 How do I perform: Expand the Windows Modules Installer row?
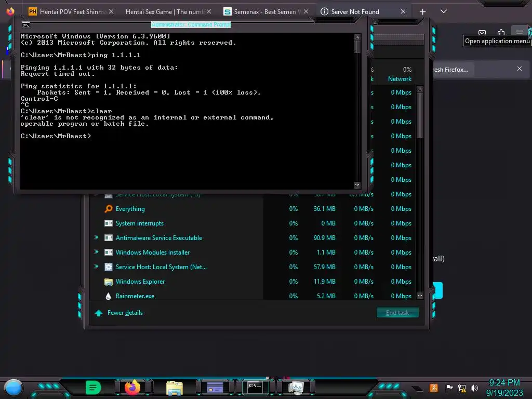click(96, 252)
